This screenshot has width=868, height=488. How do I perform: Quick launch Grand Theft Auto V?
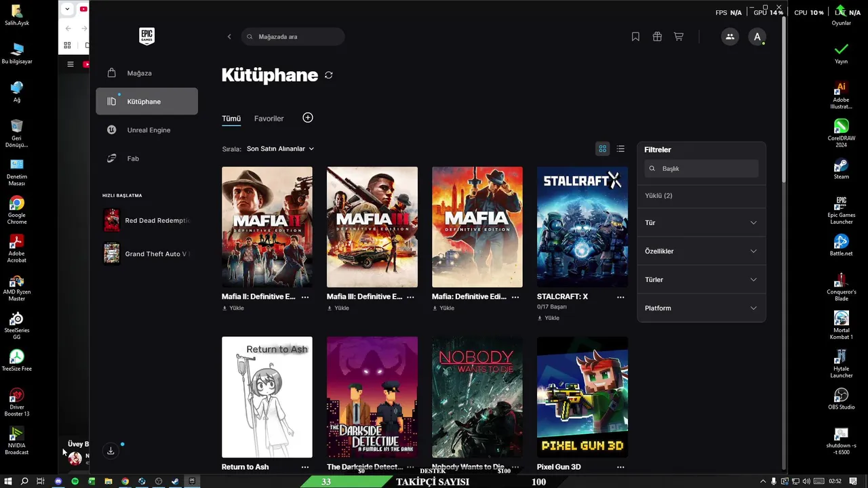(146, 253)
